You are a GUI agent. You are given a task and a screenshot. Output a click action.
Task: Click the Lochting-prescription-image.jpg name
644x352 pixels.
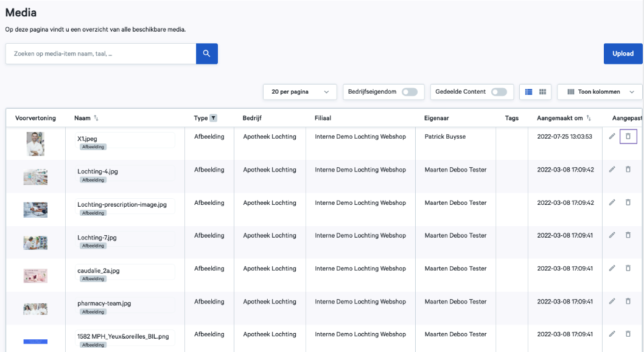tap(122, 205)
